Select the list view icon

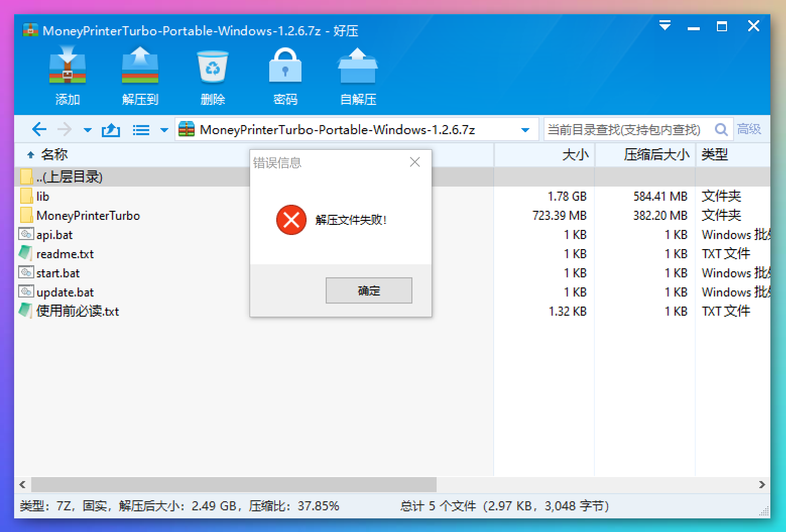140,129
